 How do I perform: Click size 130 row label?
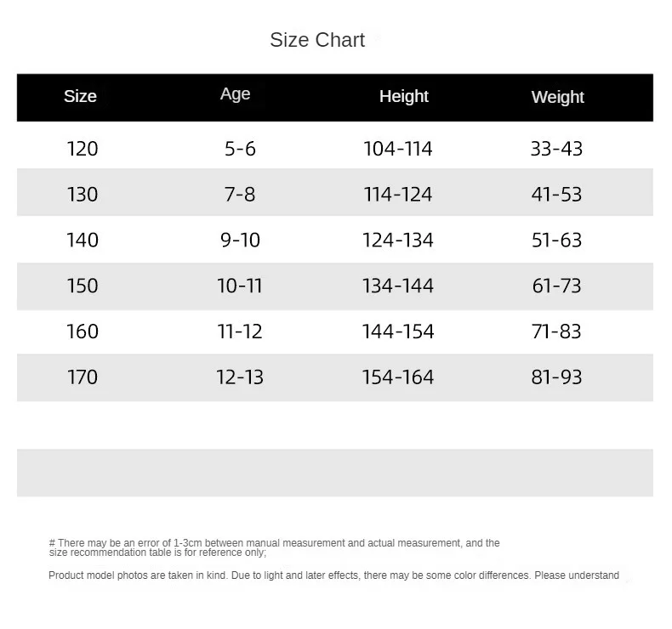(x=83, y=195)
